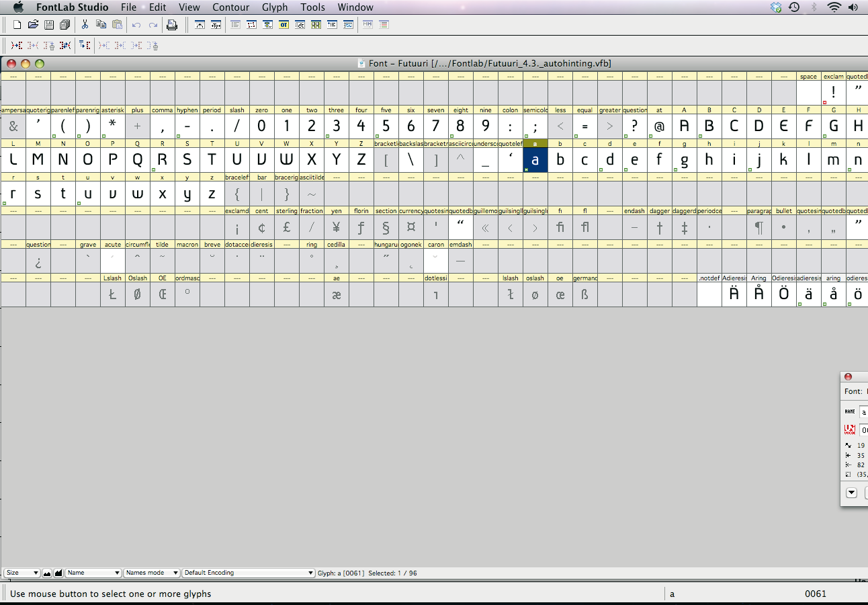868x605 pixels.
Task: Click the Paste clipboard icon
Action: click(x=118, y=25)
